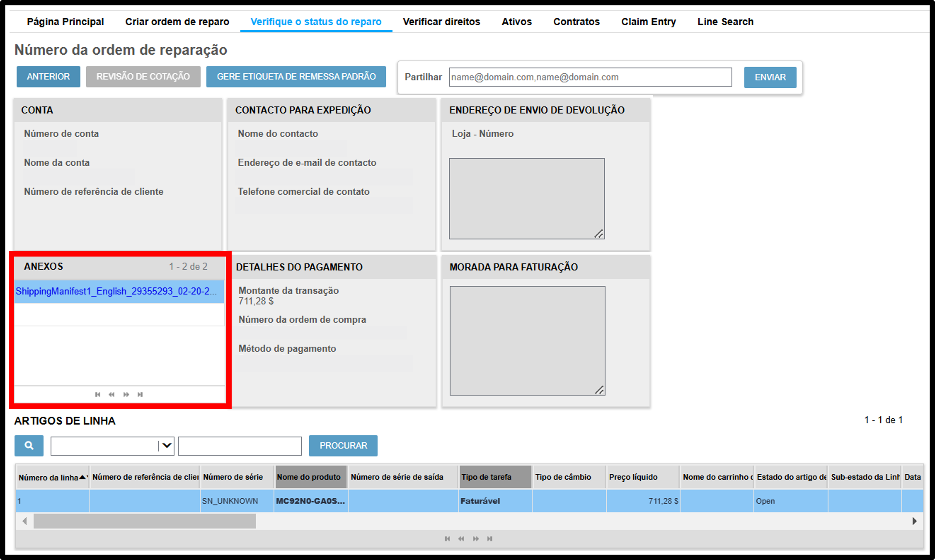Open the line item search field dropdown
Screen dimensions: 935x560
tap(167, 446)
